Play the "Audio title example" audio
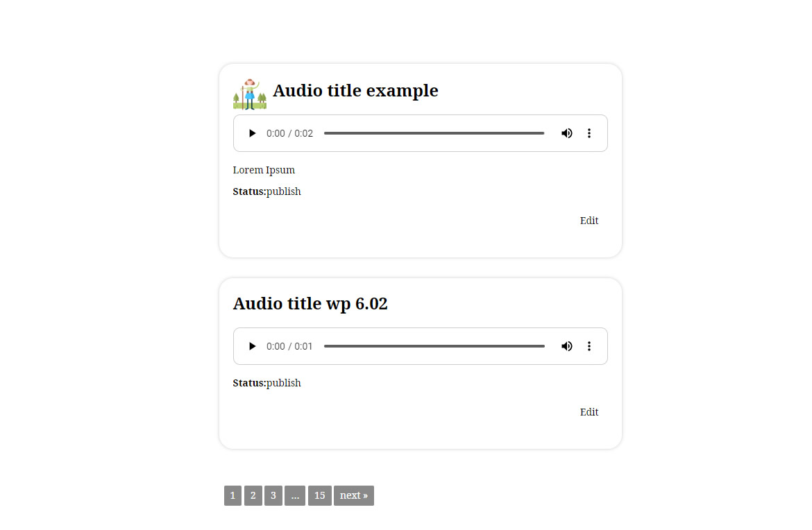The width and height of the screenshot is (812, 530). pos(252,133)
